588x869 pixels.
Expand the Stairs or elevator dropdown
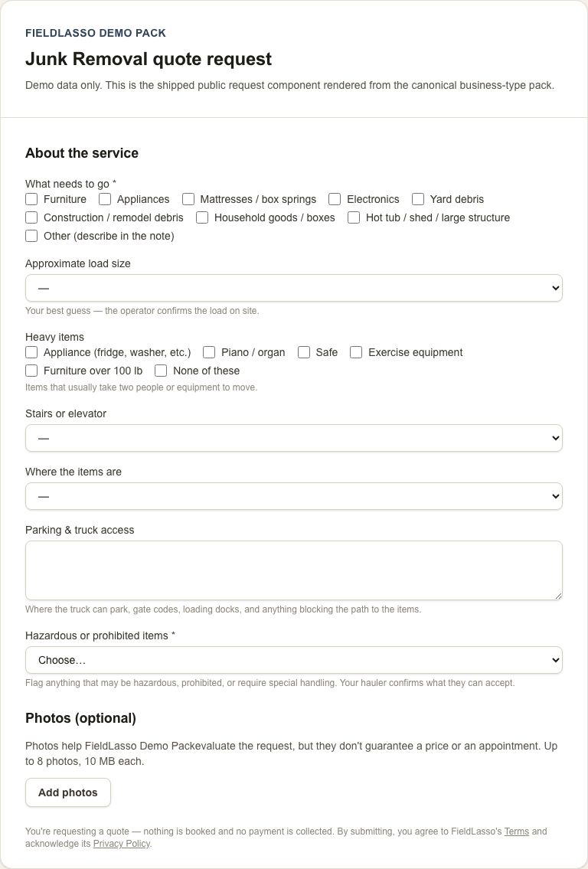click(x=294, y=438)
